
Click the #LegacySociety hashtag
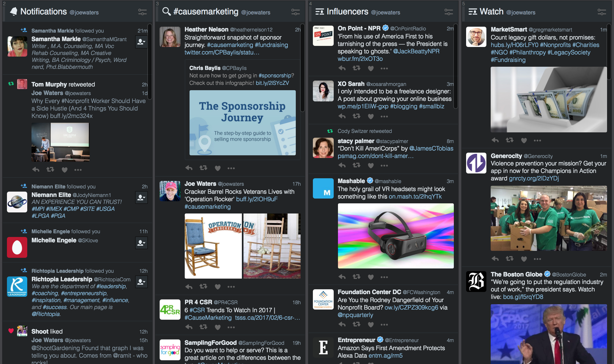[x=569, y=52]
